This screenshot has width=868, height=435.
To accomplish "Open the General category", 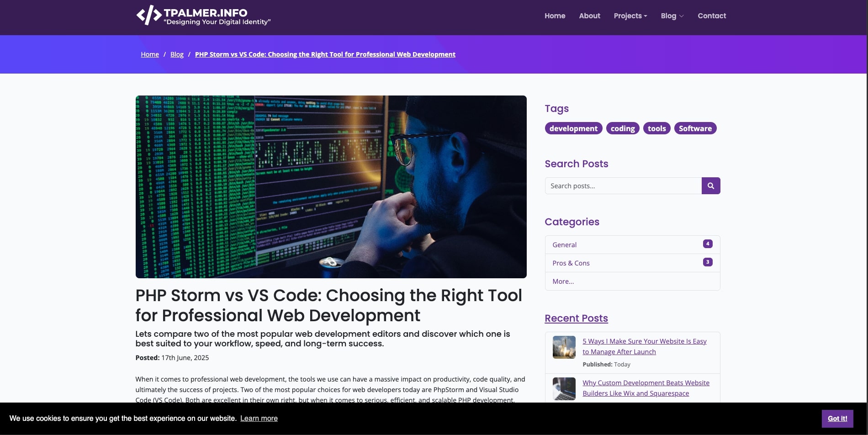I will click(x=565, y=245).
